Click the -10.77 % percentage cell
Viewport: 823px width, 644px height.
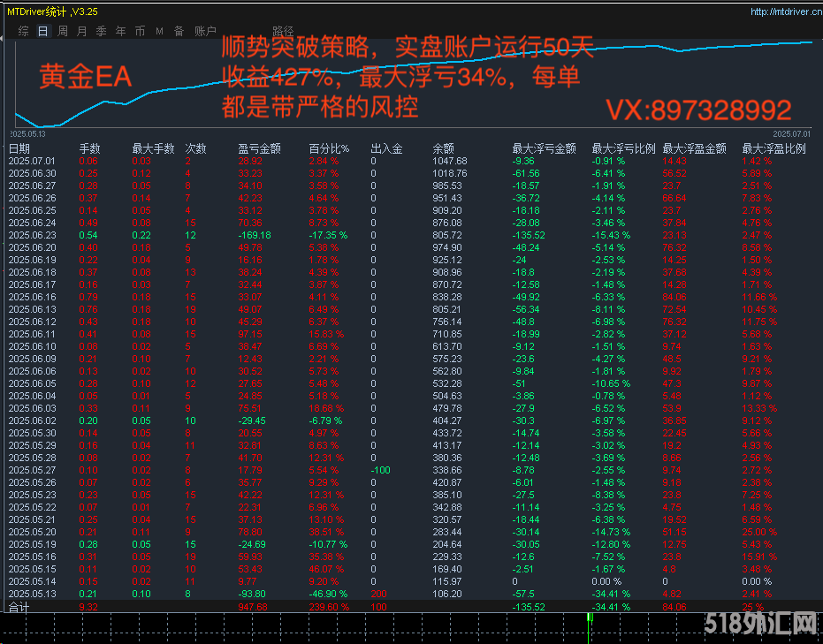click(x=328, y=544)
